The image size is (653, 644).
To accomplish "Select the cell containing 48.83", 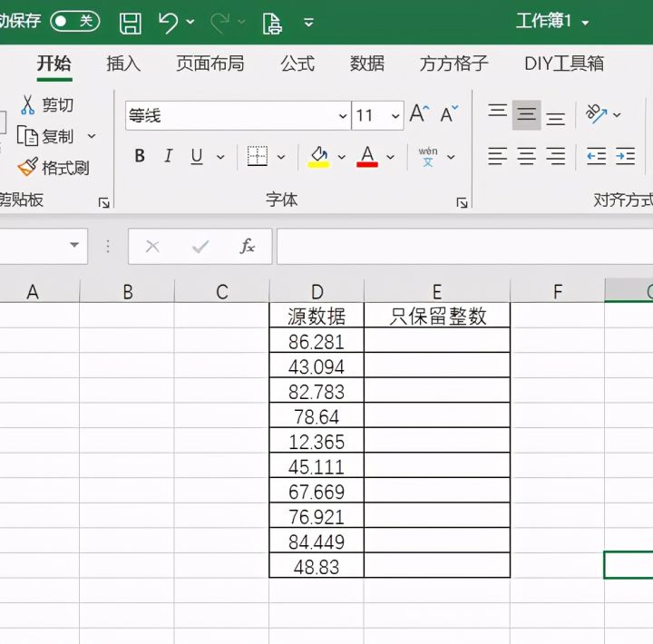I will [x=317, y=566].
